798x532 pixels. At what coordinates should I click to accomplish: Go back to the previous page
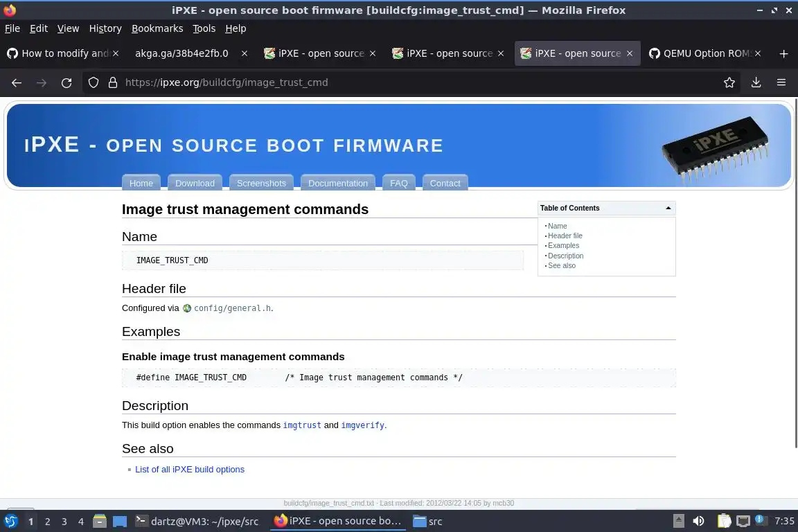(17, 82)
